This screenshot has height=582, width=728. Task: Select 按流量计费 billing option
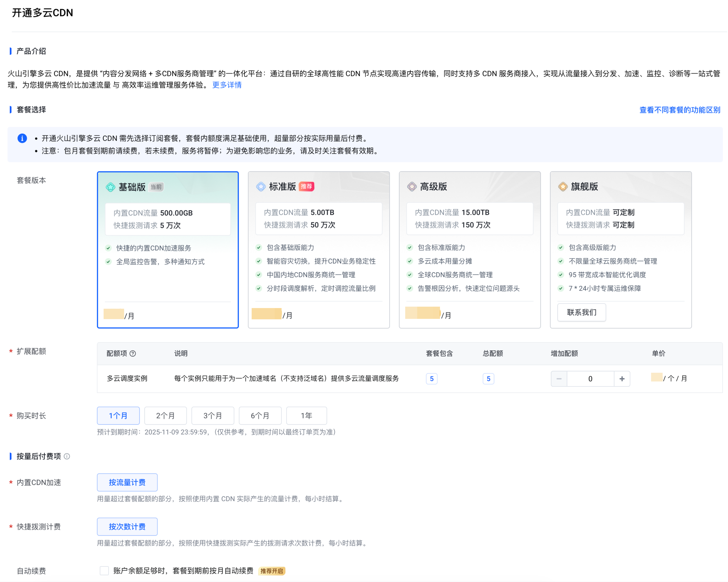click(x=127, y=483)
